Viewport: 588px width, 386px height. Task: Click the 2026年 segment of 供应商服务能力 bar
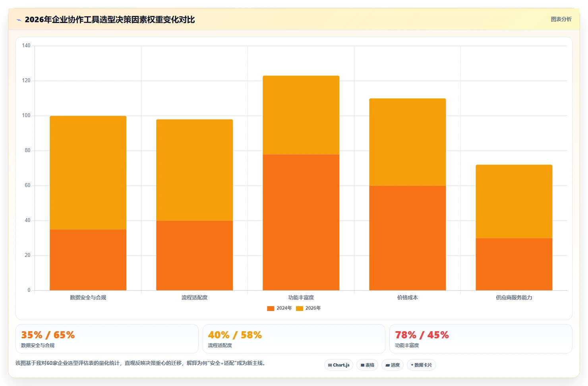click(514, 201)
